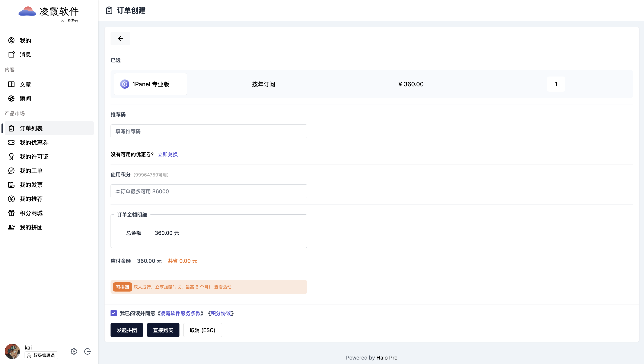Image resolution: width=644 pixels, height=364 pixels.
Task: Open 我的拼团 menu item
Action: (x=49, y=227)
